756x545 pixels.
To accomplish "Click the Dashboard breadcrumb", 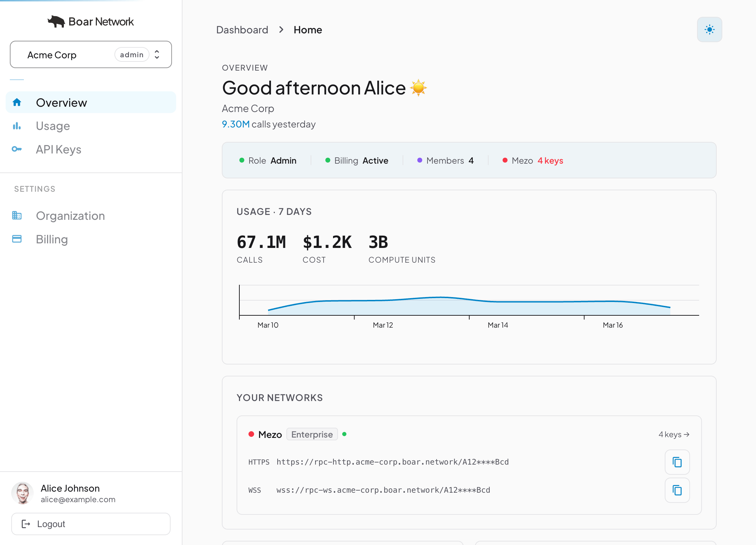I will (242, 30).
